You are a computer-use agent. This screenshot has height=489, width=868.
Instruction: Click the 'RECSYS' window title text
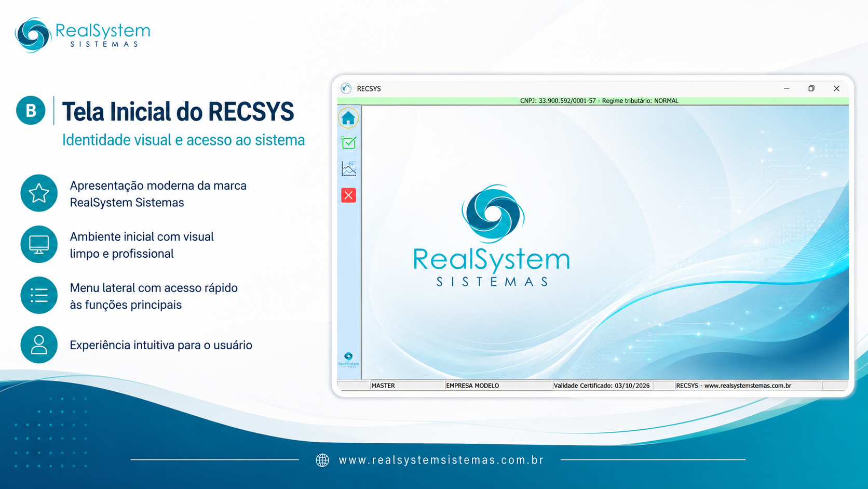(369, 89)
